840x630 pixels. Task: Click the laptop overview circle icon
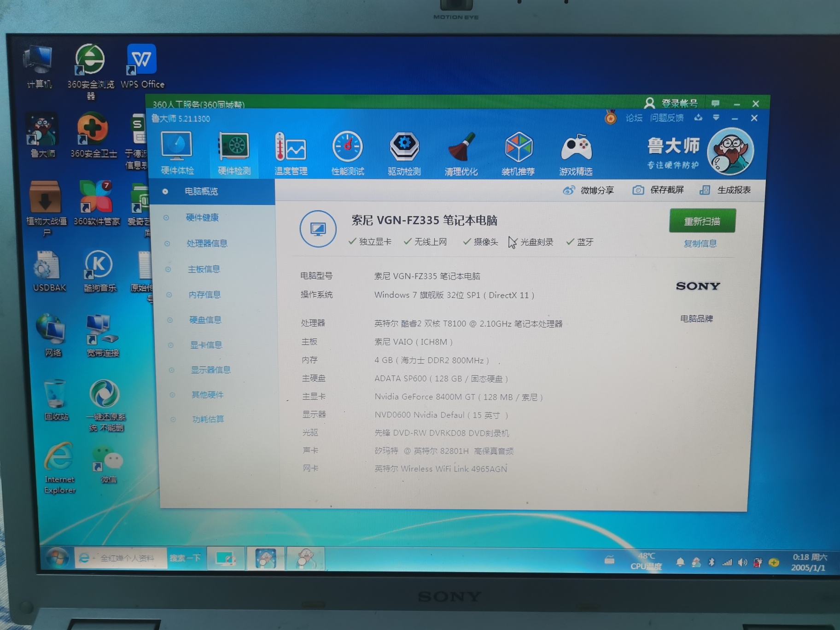coord(318,229)
